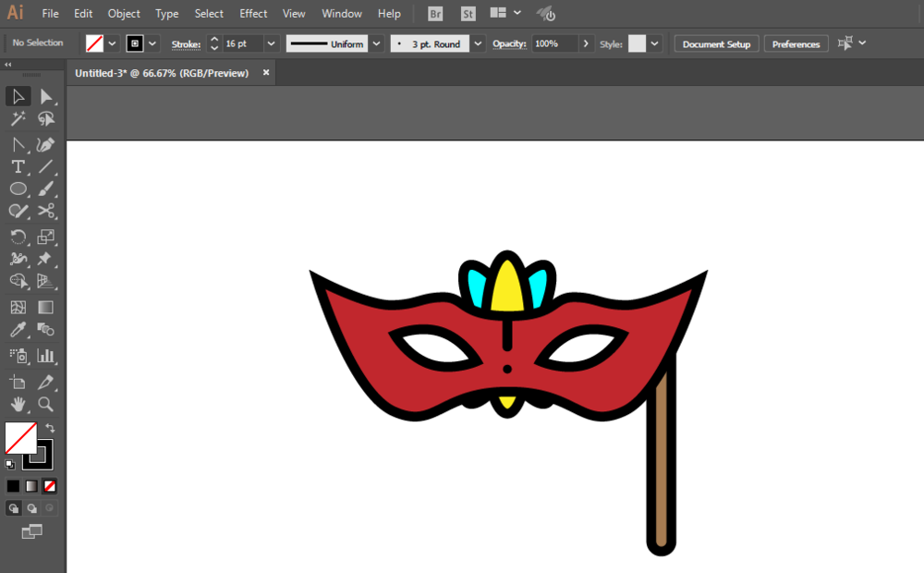Click the Document Setup button
Viewport: 924px width, 573px height.
click(716, 44)
